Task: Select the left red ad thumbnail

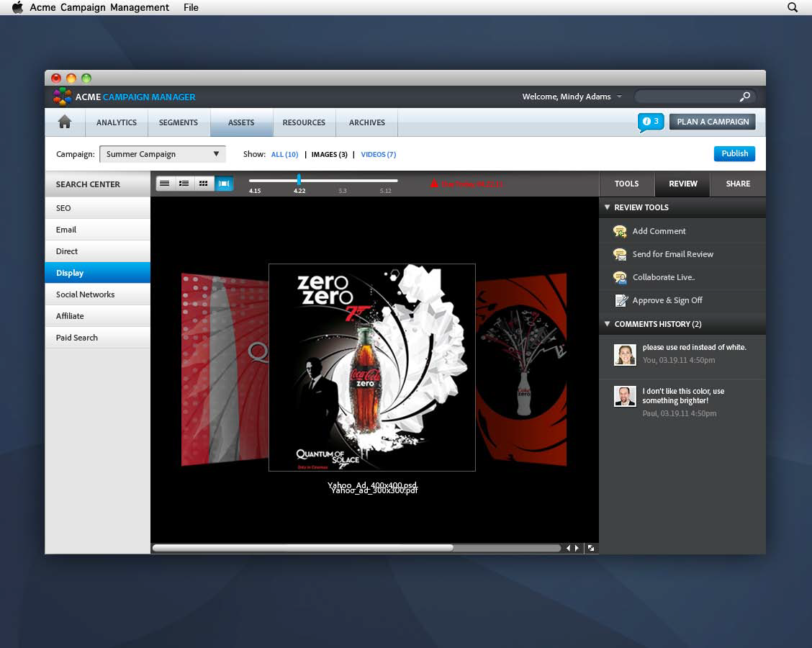Action: tap(224, 370)
